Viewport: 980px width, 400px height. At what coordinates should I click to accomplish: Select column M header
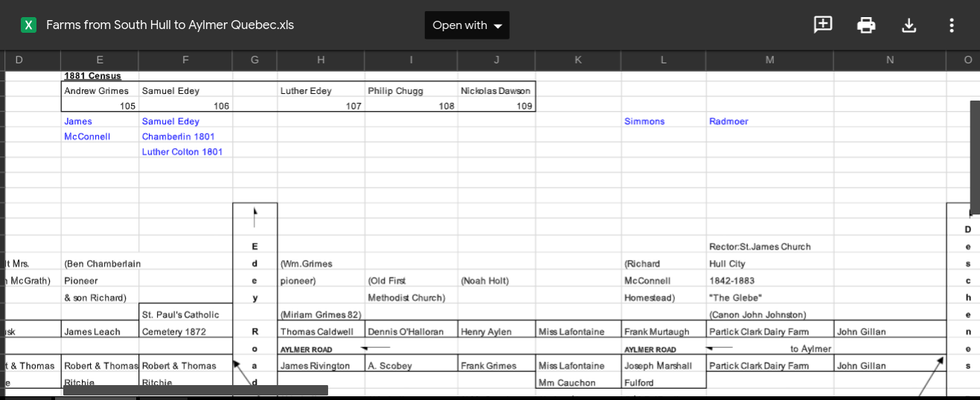(769, 60)
